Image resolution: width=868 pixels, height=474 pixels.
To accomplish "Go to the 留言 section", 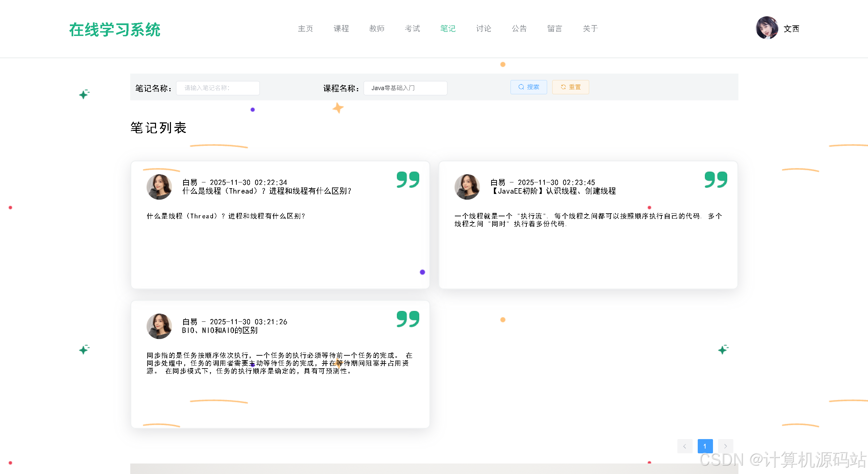I will click(x=555, y=28).
